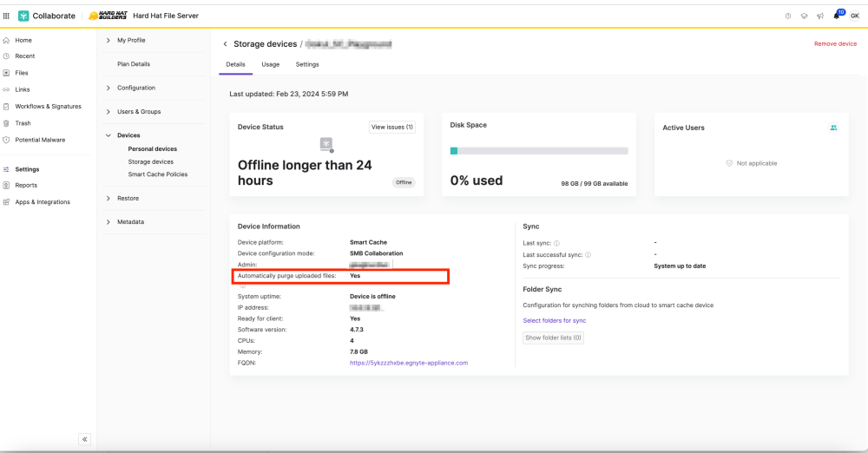Click the disk space usage bar
868x453 pixels.
[539, 151]
